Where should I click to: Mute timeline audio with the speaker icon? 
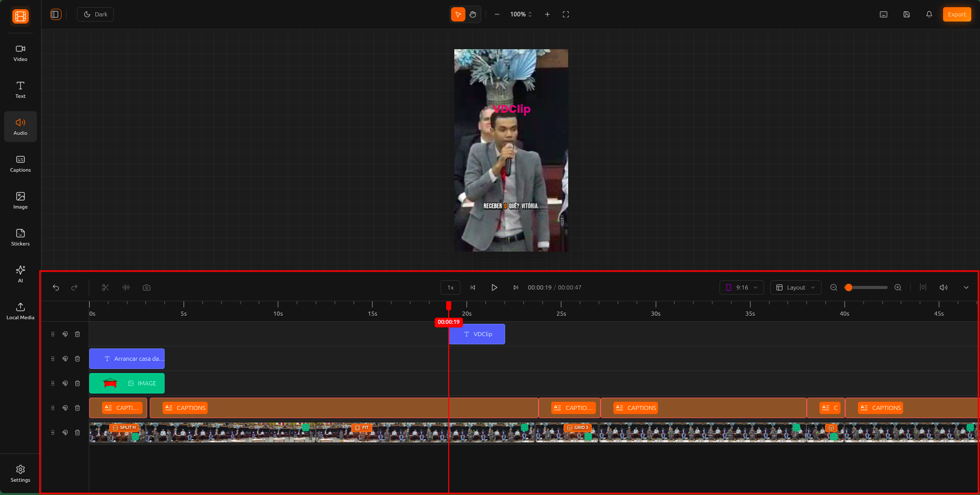point(943,287)
